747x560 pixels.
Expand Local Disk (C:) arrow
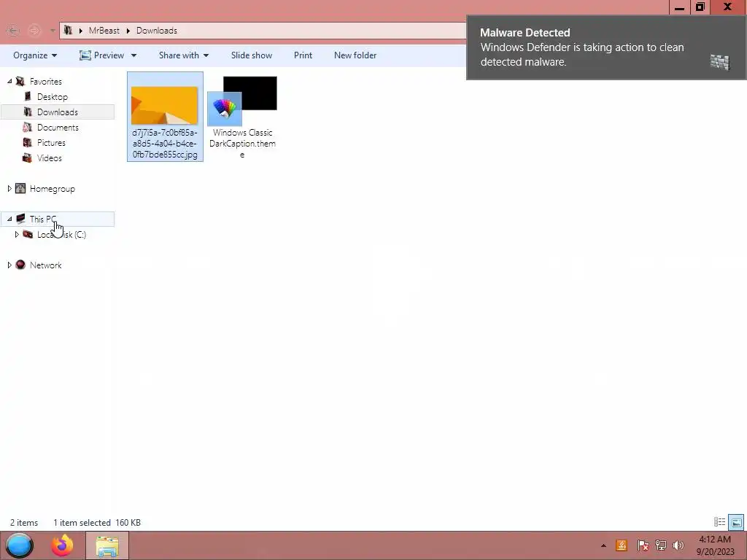pos(17,234)
